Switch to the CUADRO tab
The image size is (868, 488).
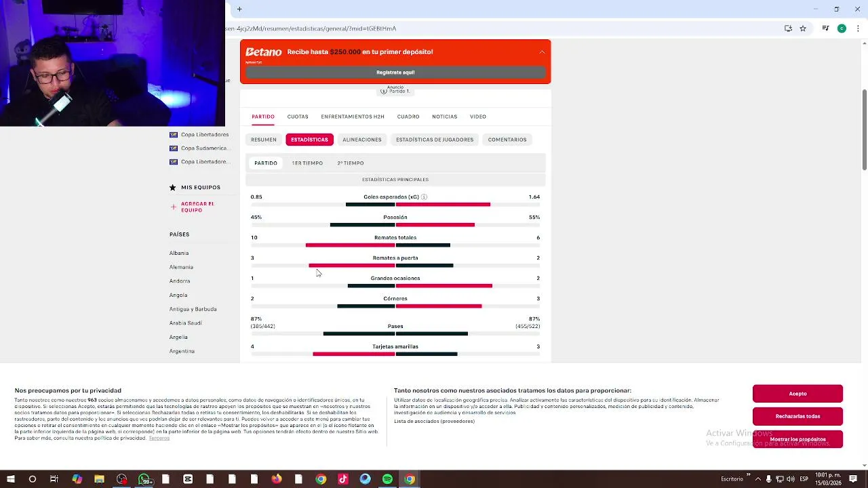(408, 117)
